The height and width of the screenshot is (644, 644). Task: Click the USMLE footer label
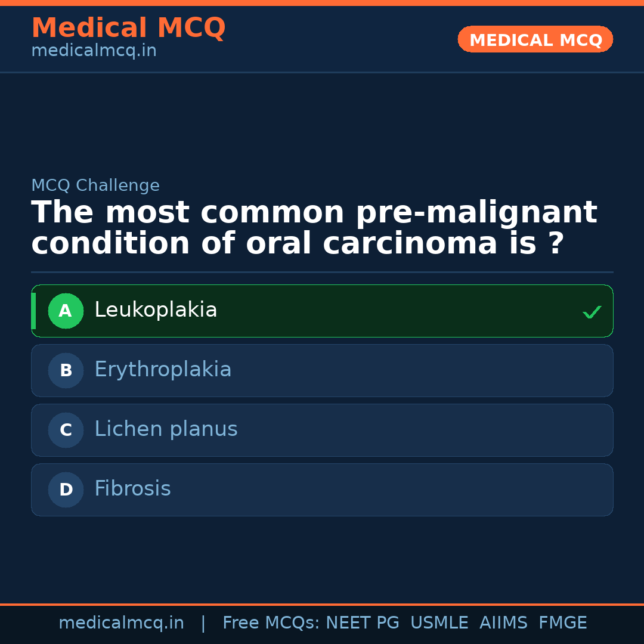click(439, 623)
